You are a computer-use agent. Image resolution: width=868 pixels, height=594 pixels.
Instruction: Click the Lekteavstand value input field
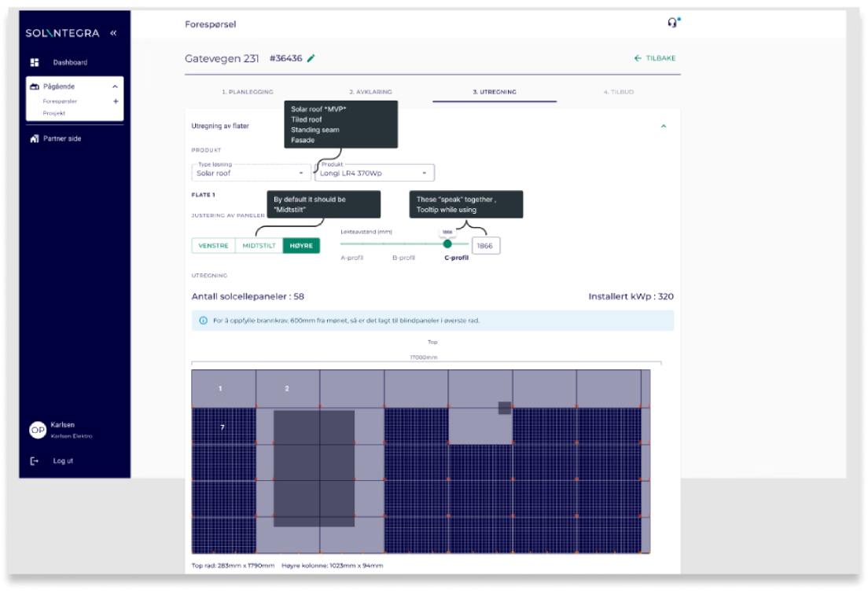click(x=485, y=246)
